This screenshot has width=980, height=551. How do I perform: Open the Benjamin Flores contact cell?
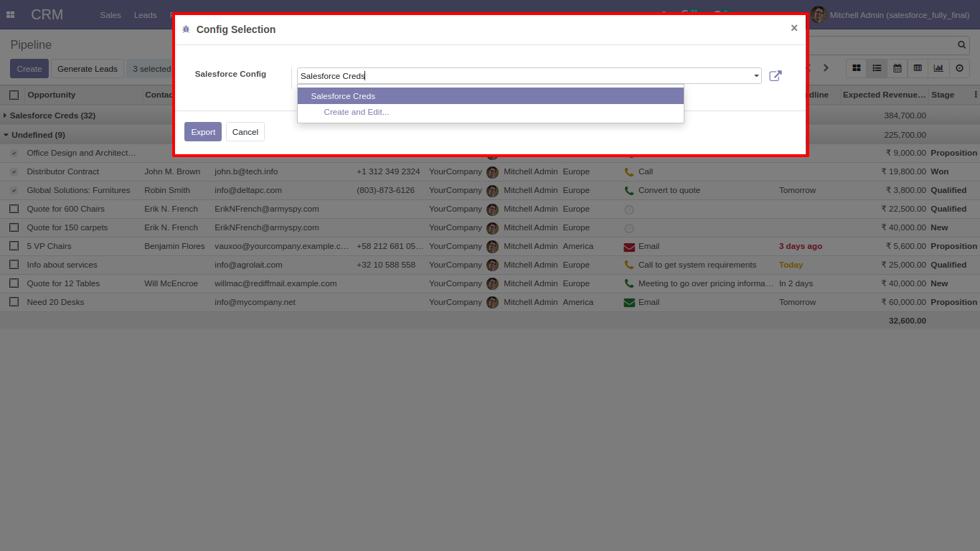point(174,247)
